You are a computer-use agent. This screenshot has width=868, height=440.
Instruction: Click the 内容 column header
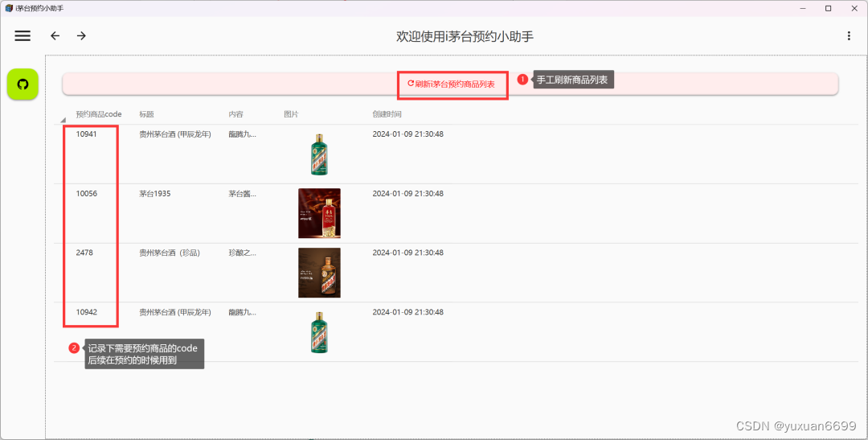(235, 114)
